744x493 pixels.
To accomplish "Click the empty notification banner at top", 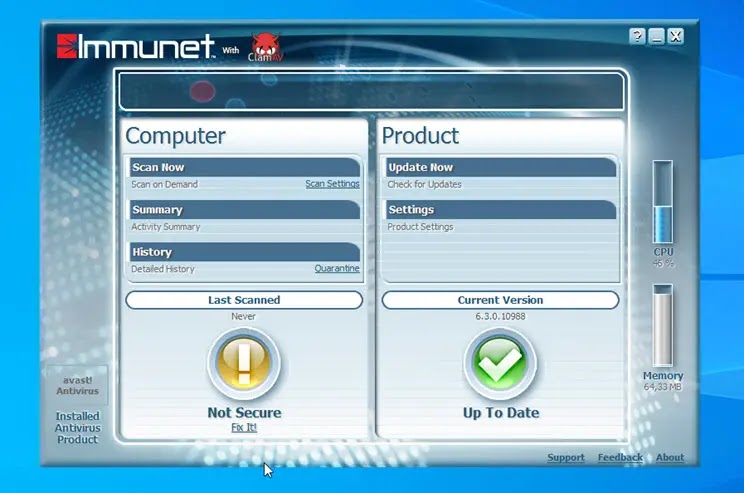I will (x=371, y=91).
